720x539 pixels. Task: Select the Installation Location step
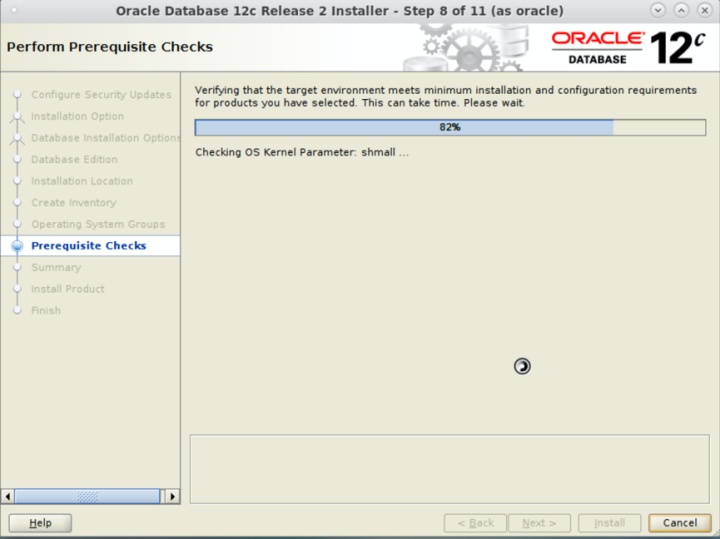[x=82, y=181]
